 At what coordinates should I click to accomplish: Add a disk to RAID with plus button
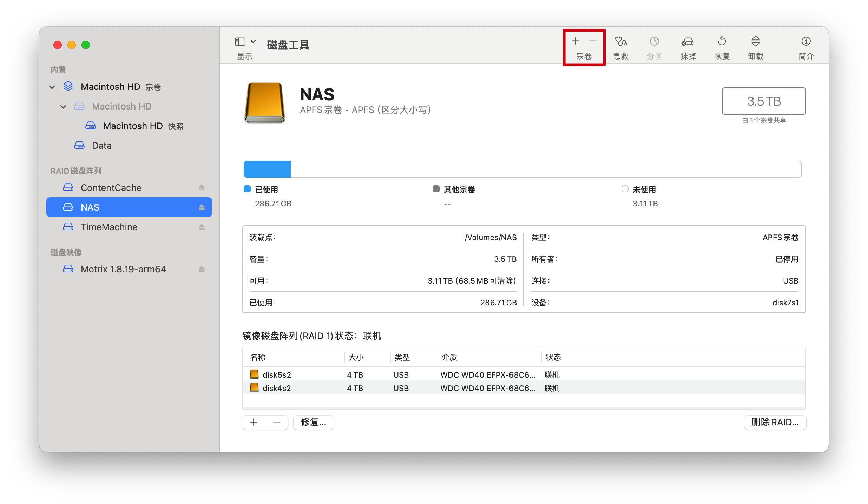[x=254, y=422]
